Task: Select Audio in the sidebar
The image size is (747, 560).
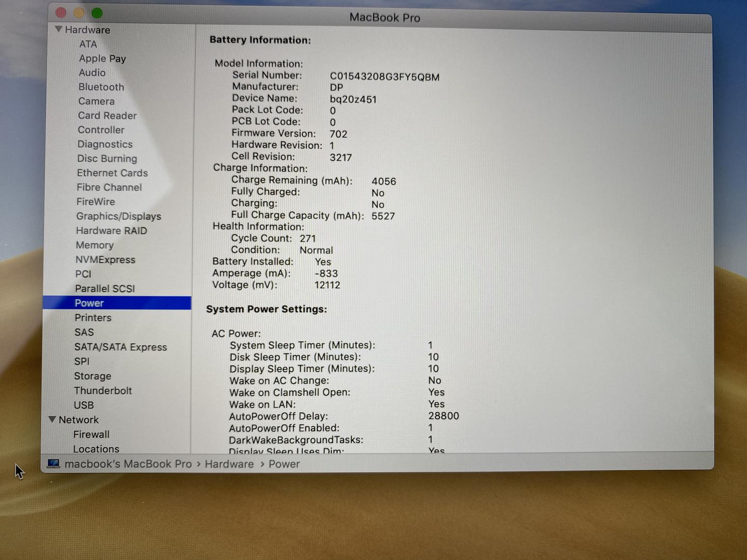Action: pyautogui.click(x=92, y=73)
